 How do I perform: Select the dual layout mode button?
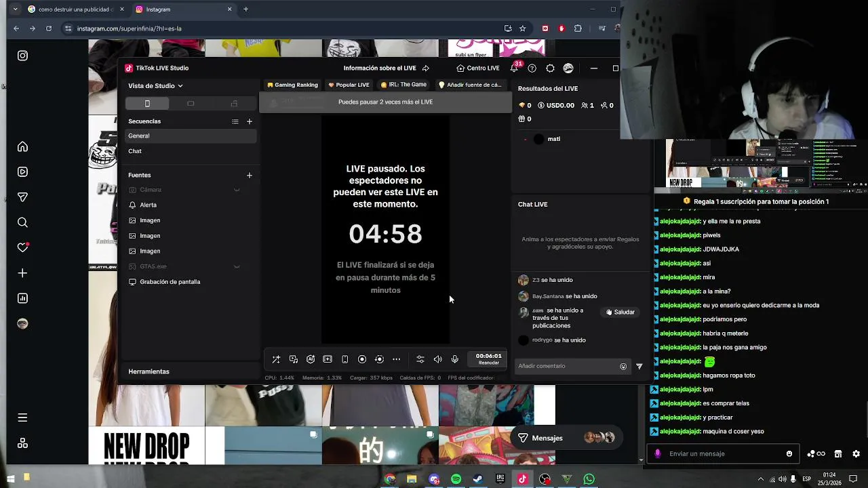coord(234,103)
